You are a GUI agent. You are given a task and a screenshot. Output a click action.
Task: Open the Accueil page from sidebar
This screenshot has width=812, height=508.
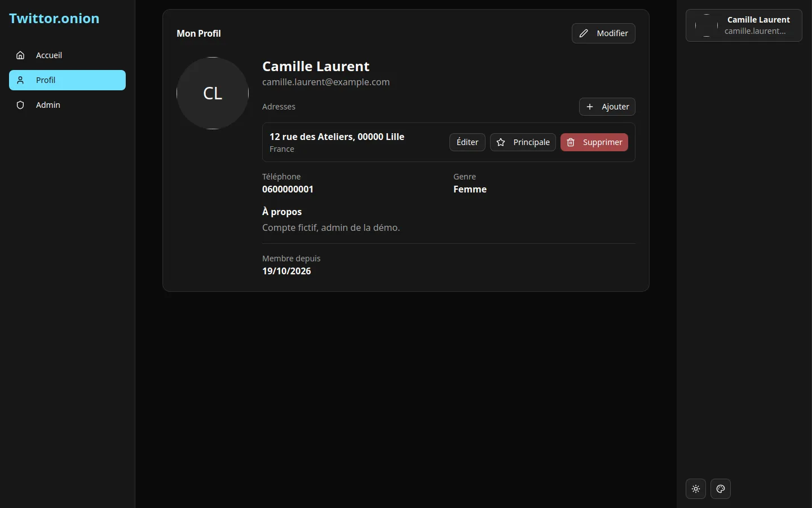point(67,55)
